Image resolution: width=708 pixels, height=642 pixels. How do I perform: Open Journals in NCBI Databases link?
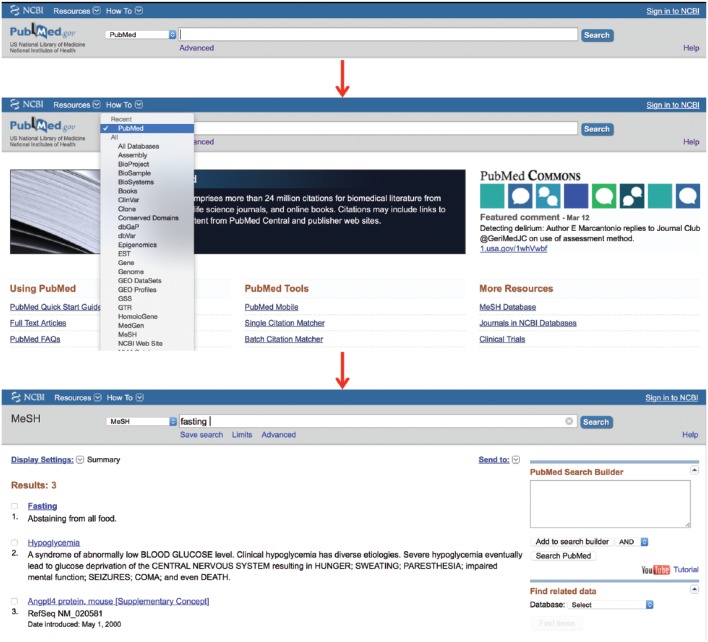click(528, 323)
